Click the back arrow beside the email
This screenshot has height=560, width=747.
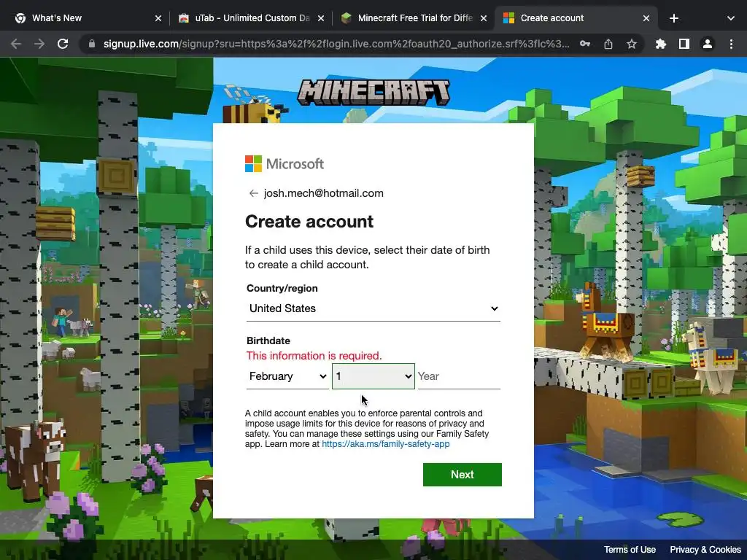point(253,193)
